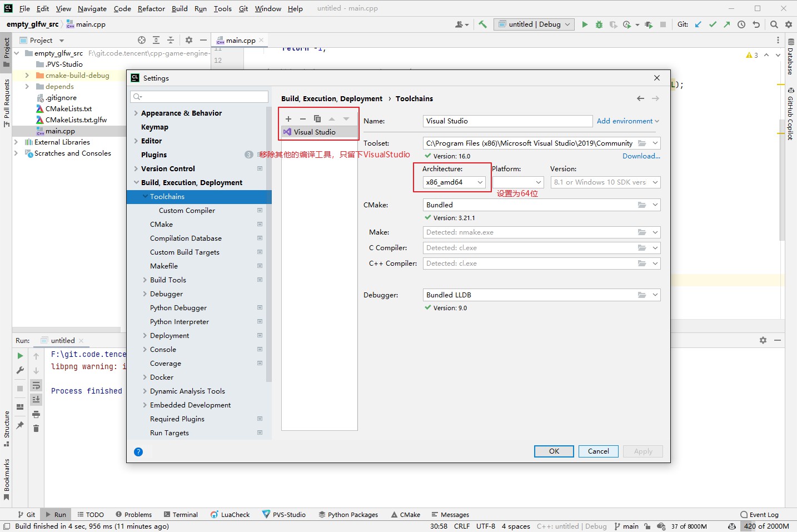Print run output with printer icon

pyautogui.click(x=36, y=414)
